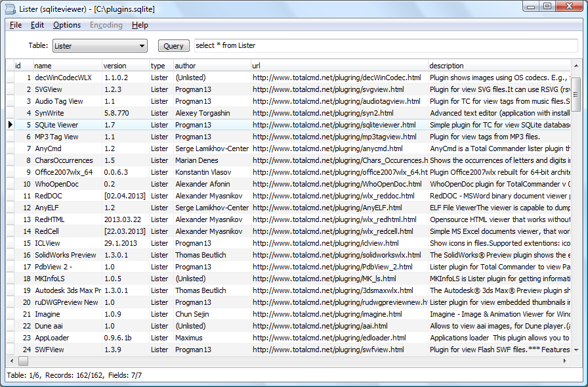Click the name column header
This screenshot has width=588, height=387.
point(67,66)
